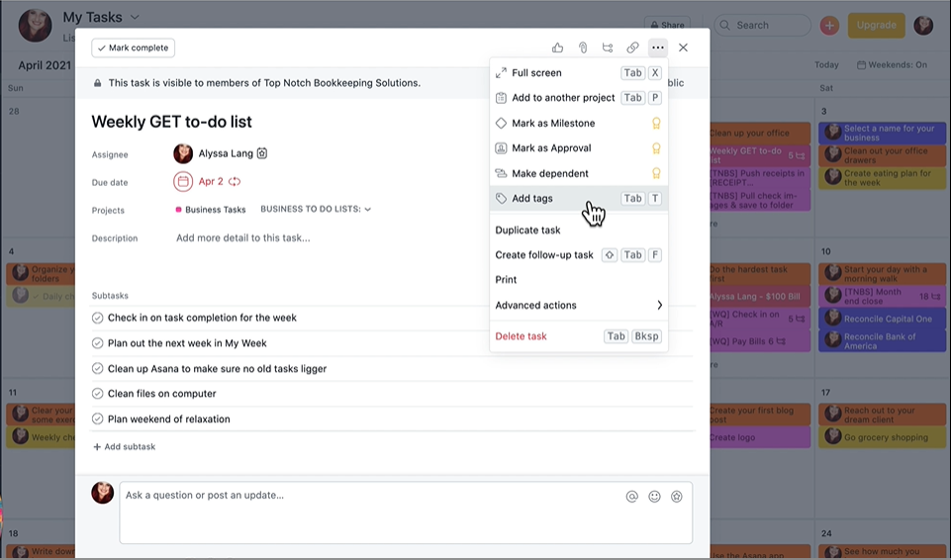
Task: Click Today in calendar header
Action: (x=826, y=65)
